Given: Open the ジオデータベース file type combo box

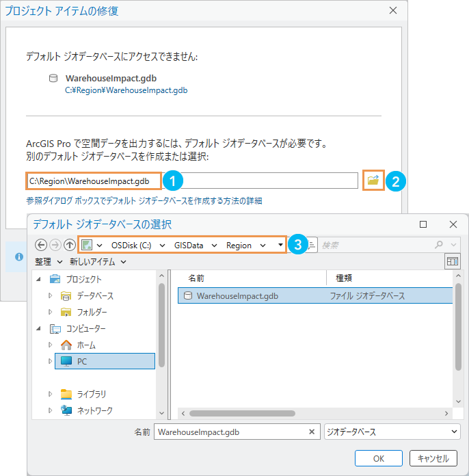Looking at the screenshot, I should pos(392,432).
